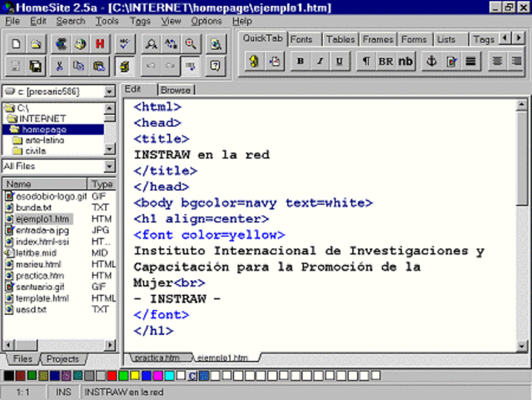Toggle the pressed button with blue down arrow

191,66
